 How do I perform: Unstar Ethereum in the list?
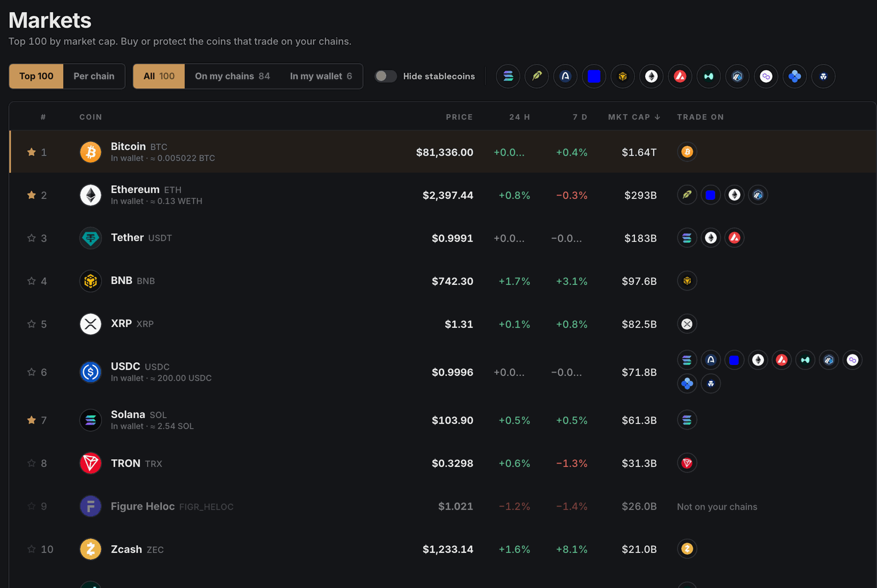(x=31, y=195)
